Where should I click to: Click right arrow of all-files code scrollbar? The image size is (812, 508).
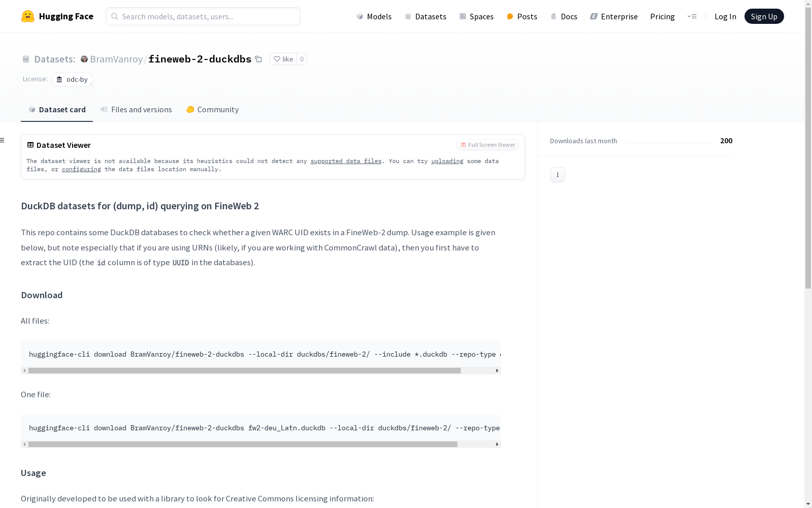click(497, 370)
